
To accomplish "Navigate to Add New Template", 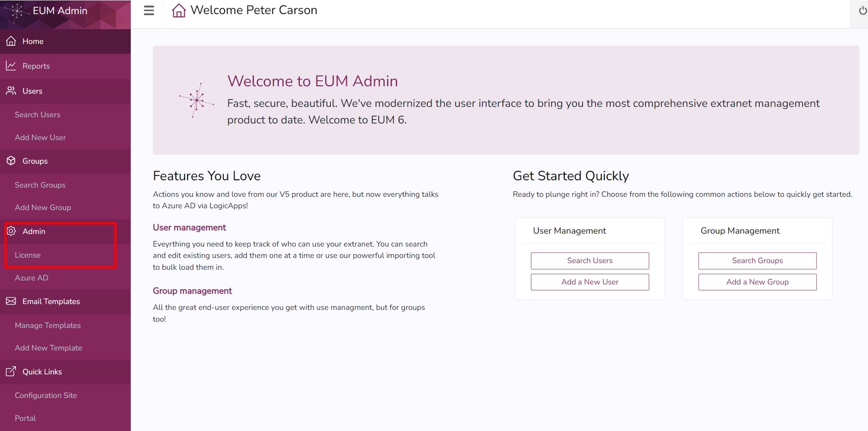I will point(48,347).
